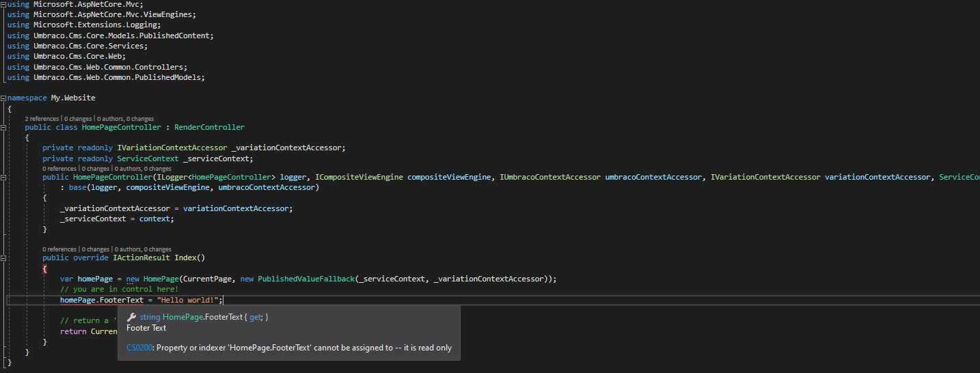980x373 pixels.
Task: Collapse the HomePageController class region
Action: (3, 128)
